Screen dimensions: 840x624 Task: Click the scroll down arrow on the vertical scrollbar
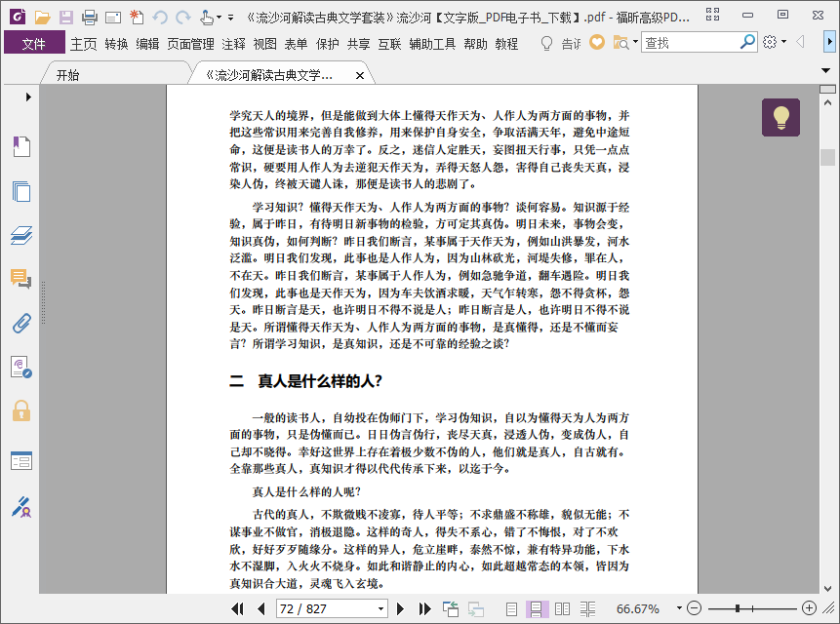click(x=827, y=588)
